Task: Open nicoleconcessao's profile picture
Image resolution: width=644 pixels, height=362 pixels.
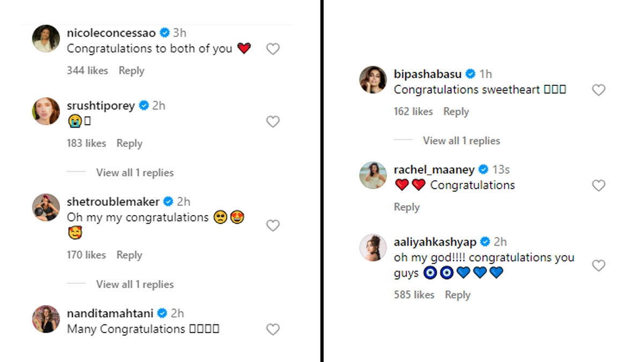Action: pyautogui.click(x=46, y=39)
